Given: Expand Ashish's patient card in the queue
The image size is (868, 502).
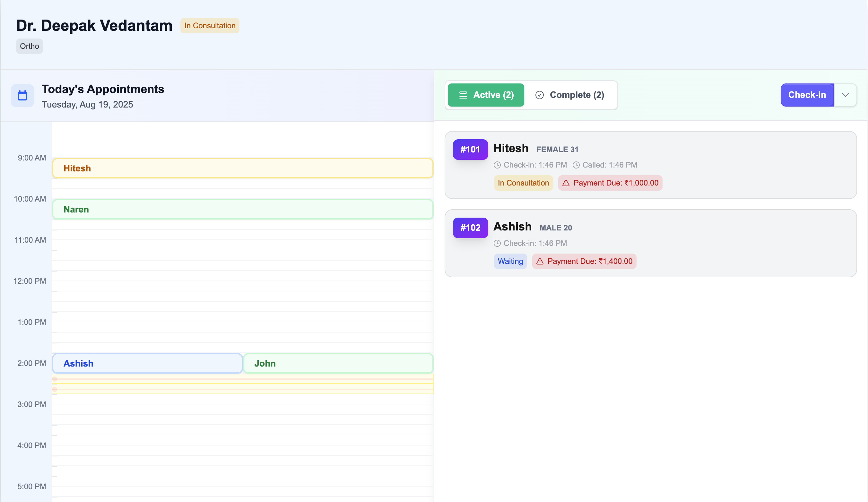Looking at the screenshot, I should pos(651,244).
